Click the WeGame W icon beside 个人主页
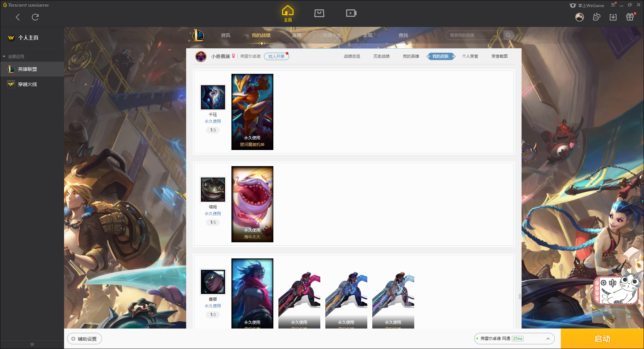 11,38
